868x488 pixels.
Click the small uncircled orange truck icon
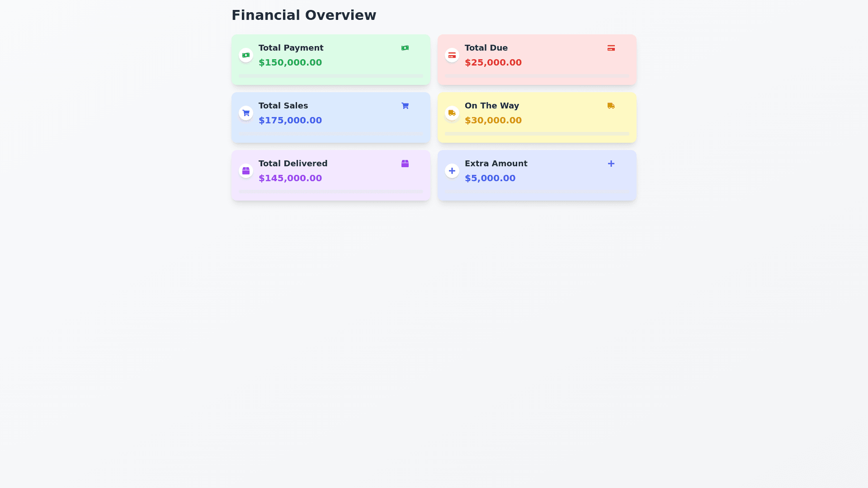pyautogui.click(x=611, y=106)
